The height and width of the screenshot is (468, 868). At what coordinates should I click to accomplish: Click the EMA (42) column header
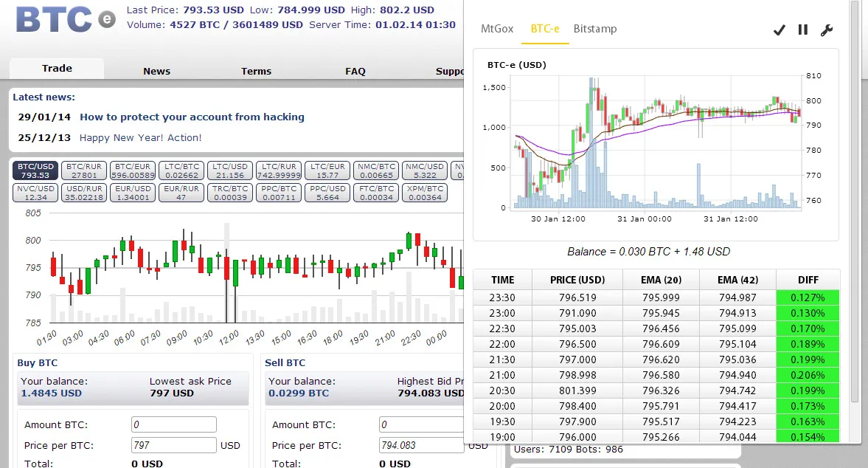pyautogui.click(x=737, y=281)
